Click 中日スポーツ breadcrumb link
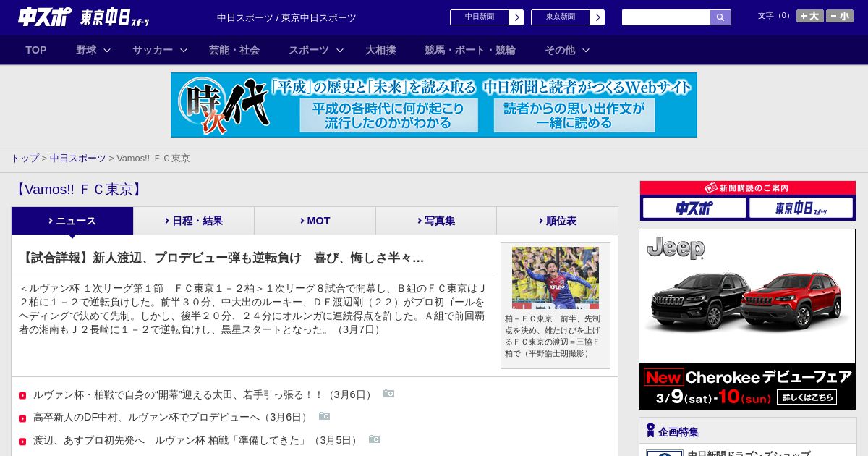The image size is (868, 456). 78,158
